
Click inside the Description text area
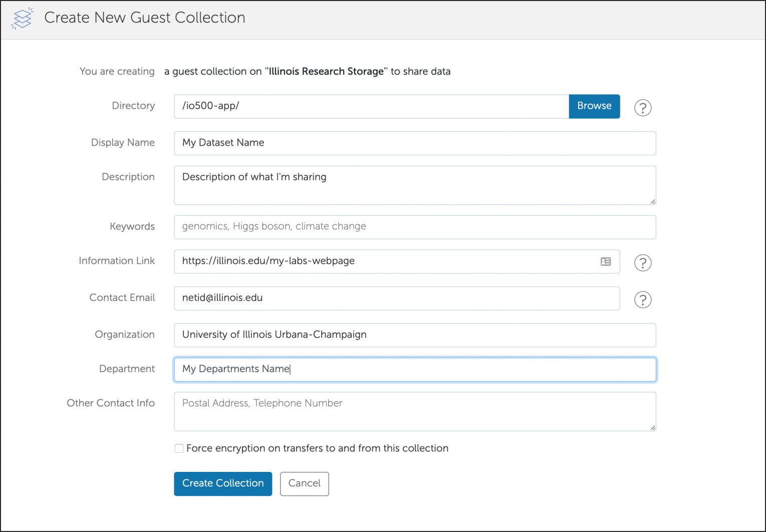tap(414, 185)
